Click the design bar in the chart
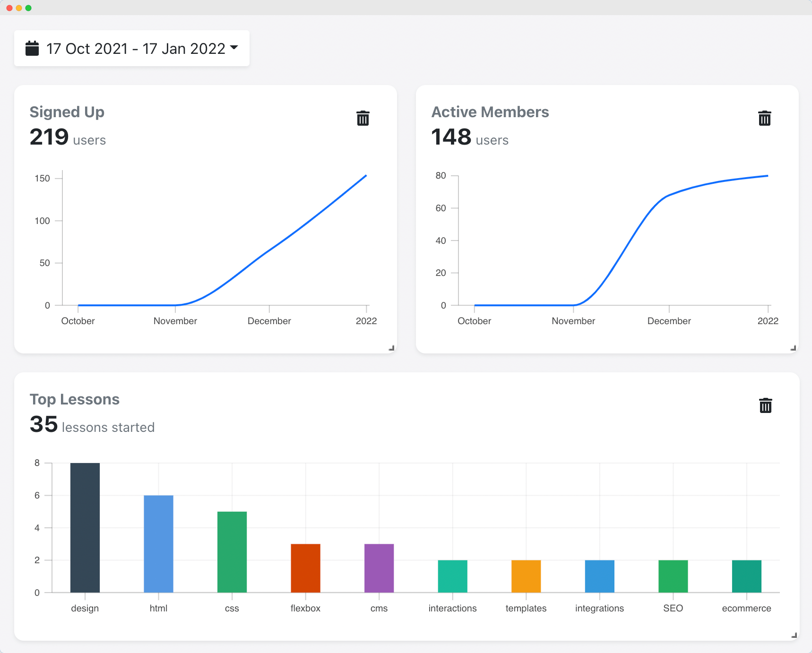This screenshot has height=653, width=812. coord(85,527)
